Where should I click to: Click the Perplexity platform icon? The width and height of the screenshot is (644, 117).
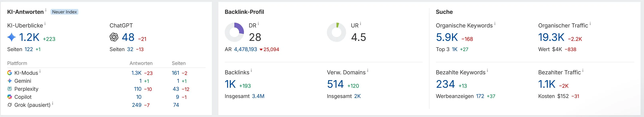point(10,89)
